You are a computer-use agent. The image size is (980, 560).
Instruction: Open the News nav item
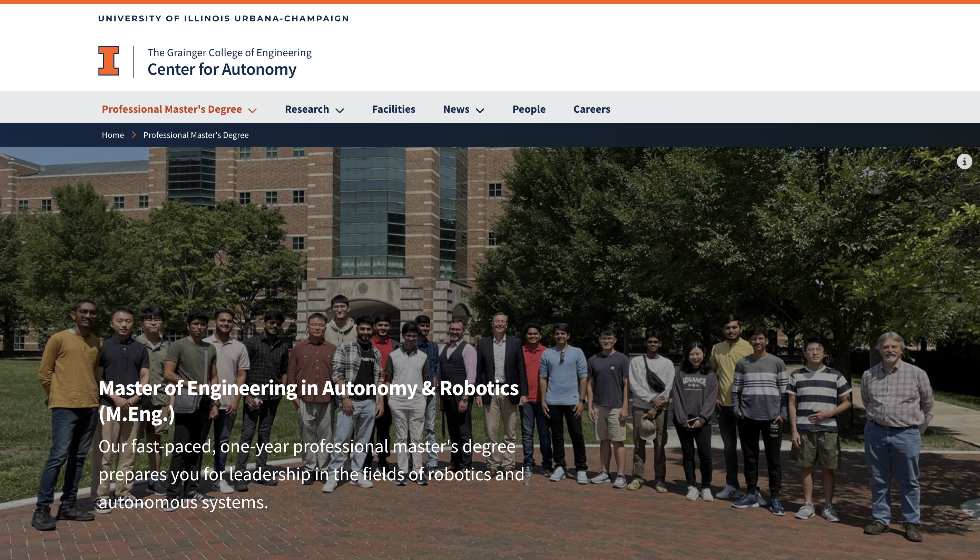456,109
